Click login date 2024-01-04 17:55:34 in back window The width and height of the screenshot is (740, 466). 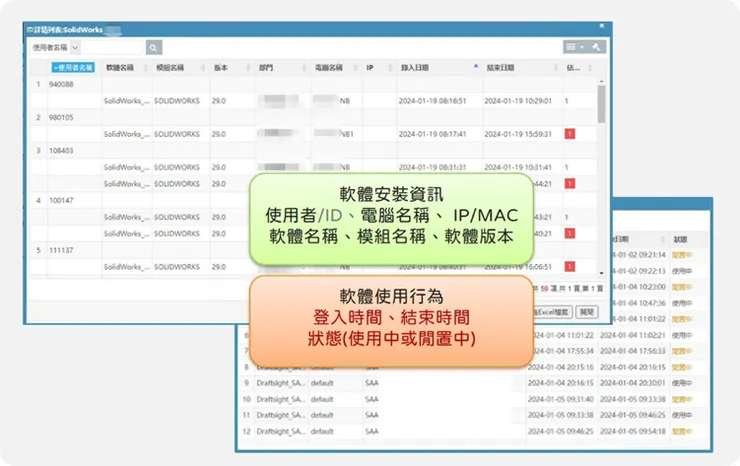561,351
